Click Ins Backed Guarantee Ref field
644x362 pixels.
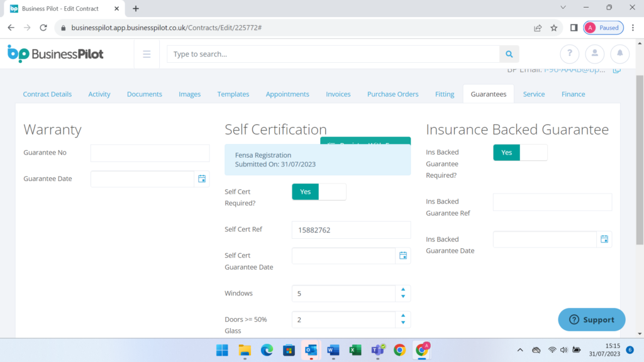tap(552, 202)
